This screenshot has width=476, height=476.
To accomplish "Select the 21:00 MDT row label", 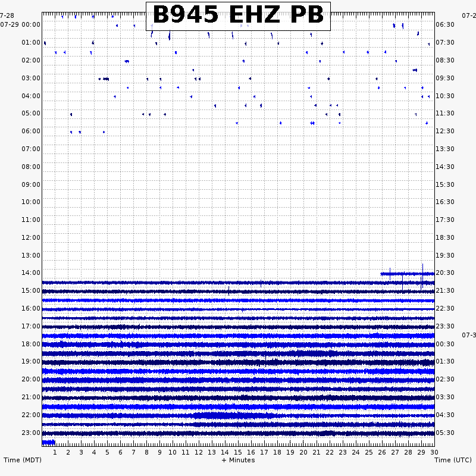I will coord(31,397).
